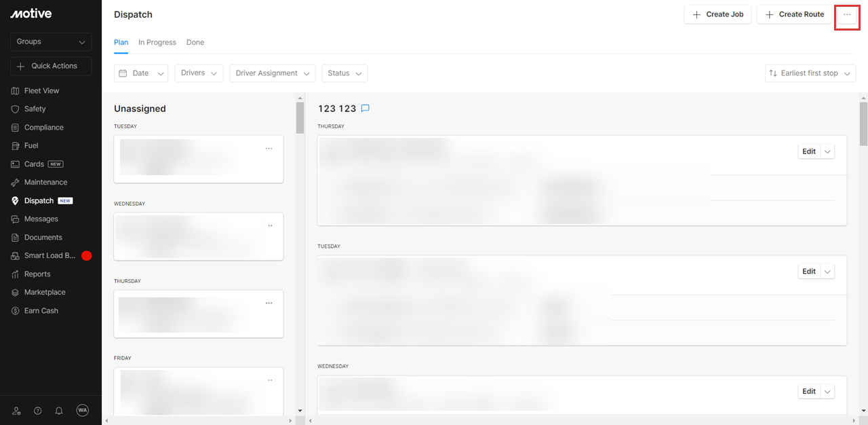This screenshot has width=868, height=425.
Task: Open the Driver Assignment filter
Action: coord(273,73)
